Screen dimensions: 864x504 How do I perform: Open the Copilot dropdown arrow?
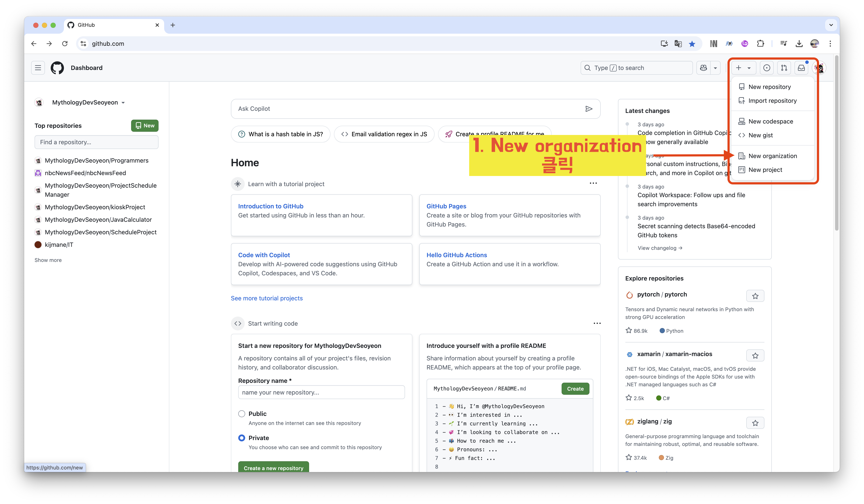coord(715,68)
